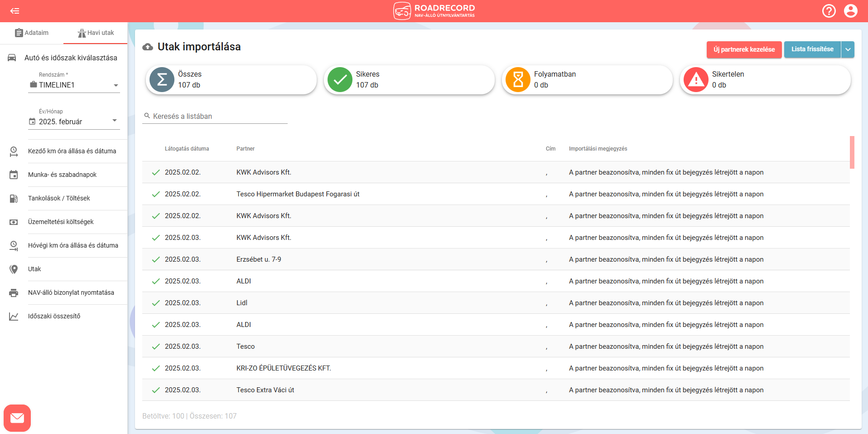The width and height of the screenshot is (868, 434).
Task: Select the Tesco Extra Váci út row
Action: pyautogui.click(x=496, y=390)
